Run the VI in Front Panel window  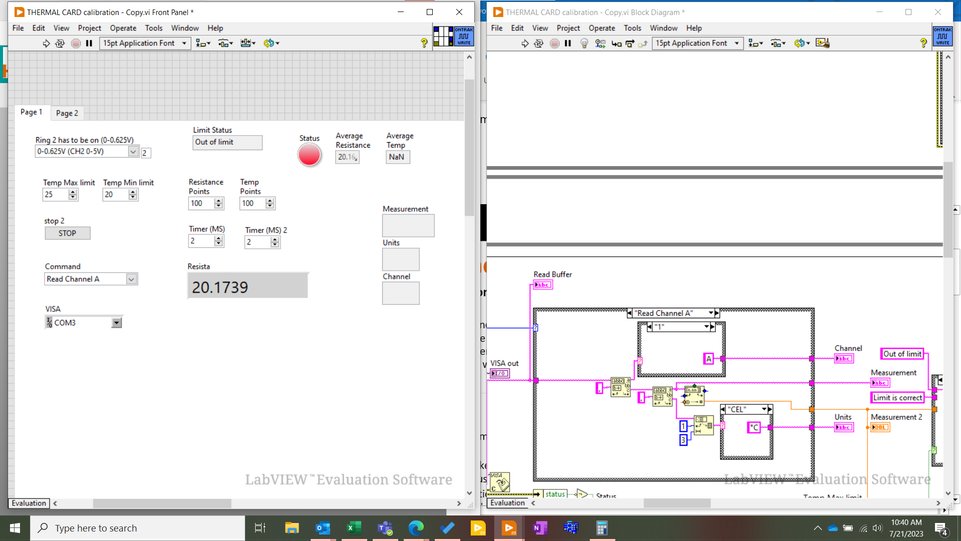point(46,44)
